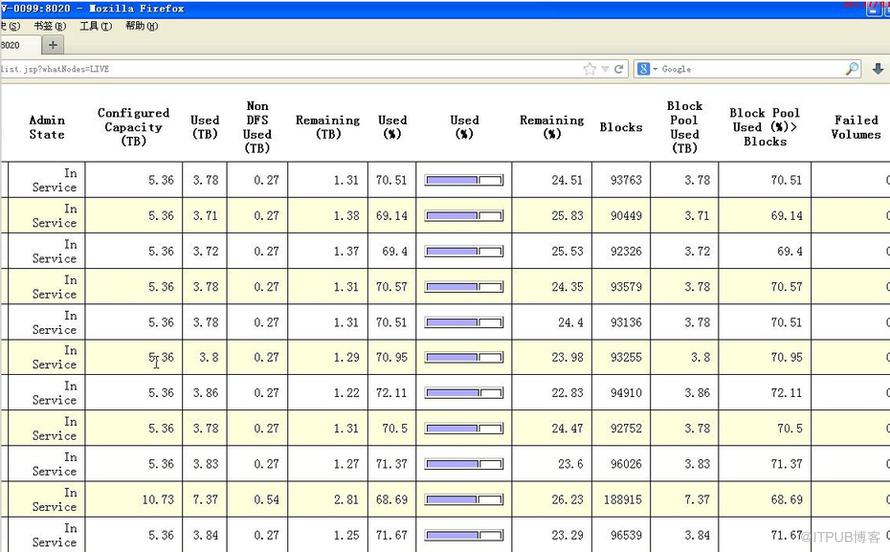Select the 90449 blocks cell

[621, 216]
